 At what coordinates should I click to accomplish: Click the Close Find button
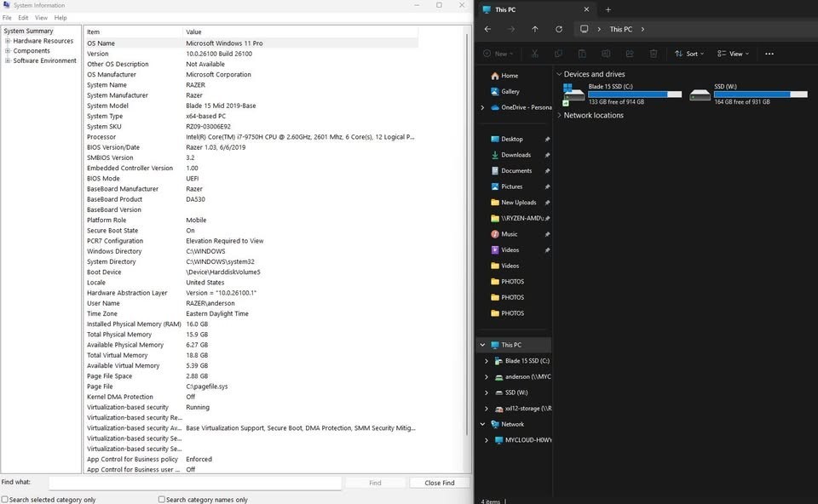pyautogui.click(x=440, y=483)
